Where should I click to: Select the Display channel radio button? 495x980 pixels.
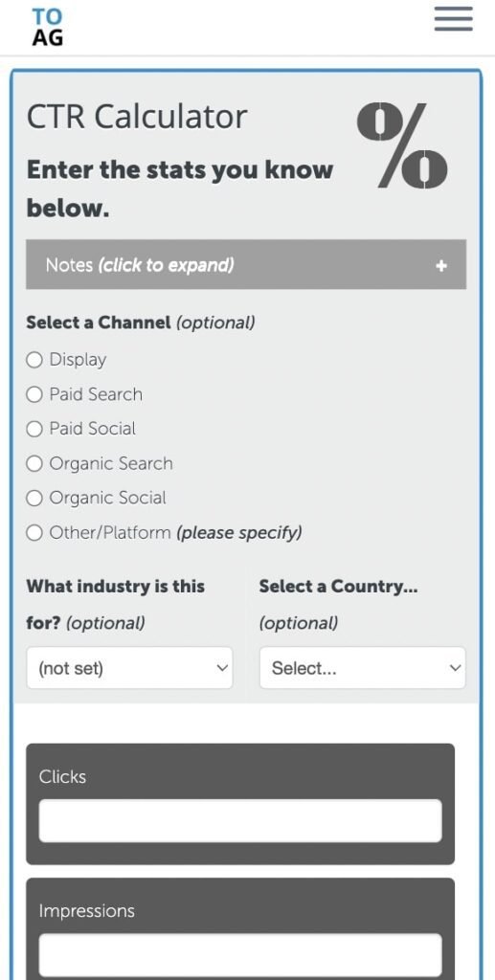[34, 360]
